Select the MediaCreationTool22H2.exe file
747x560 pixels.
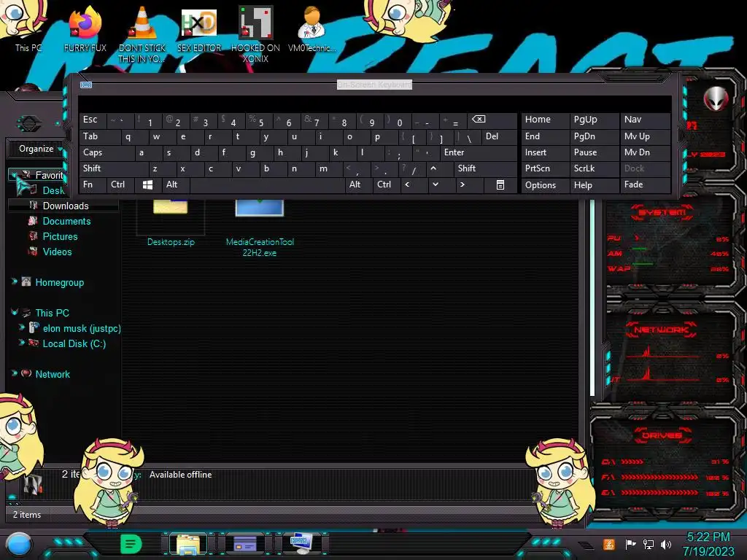coord(260,229)
